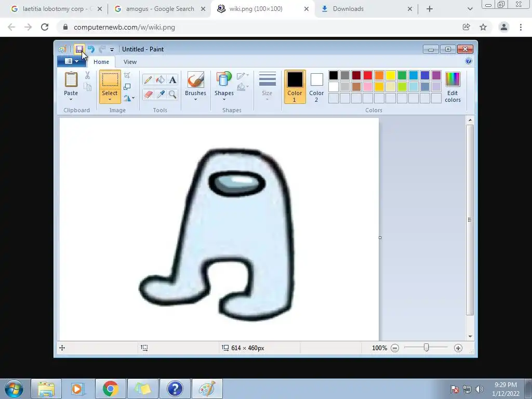This screenshot has width=532, height=399.
Task: Open the Windows Start orb
Action: tap(14, 389)
